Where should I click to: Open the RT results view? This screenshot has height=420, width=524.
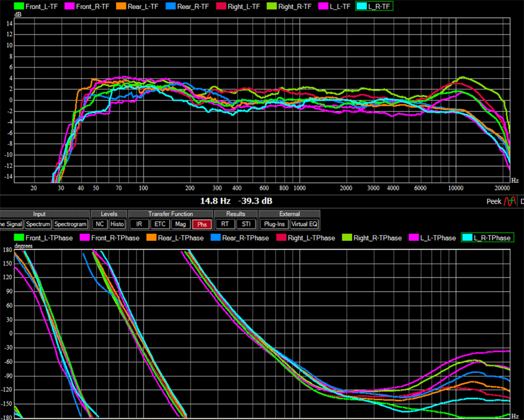[225, 224]
